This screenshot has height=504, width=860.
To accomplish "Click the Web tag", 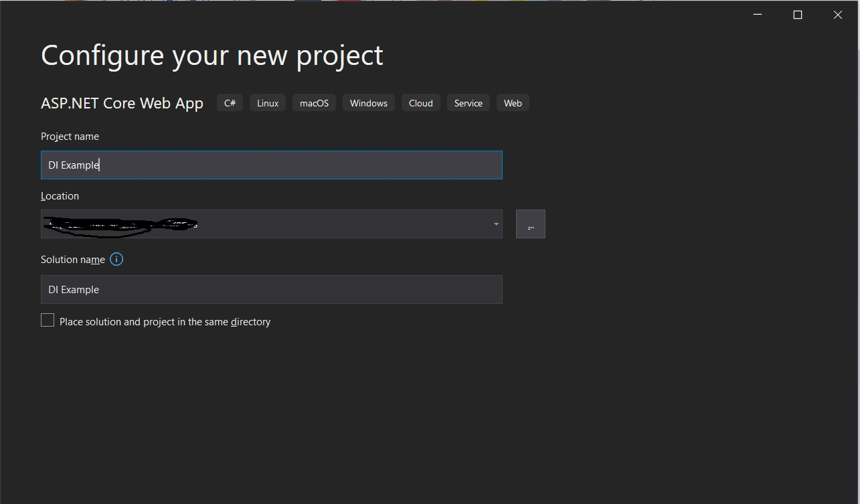I will 513,103.
